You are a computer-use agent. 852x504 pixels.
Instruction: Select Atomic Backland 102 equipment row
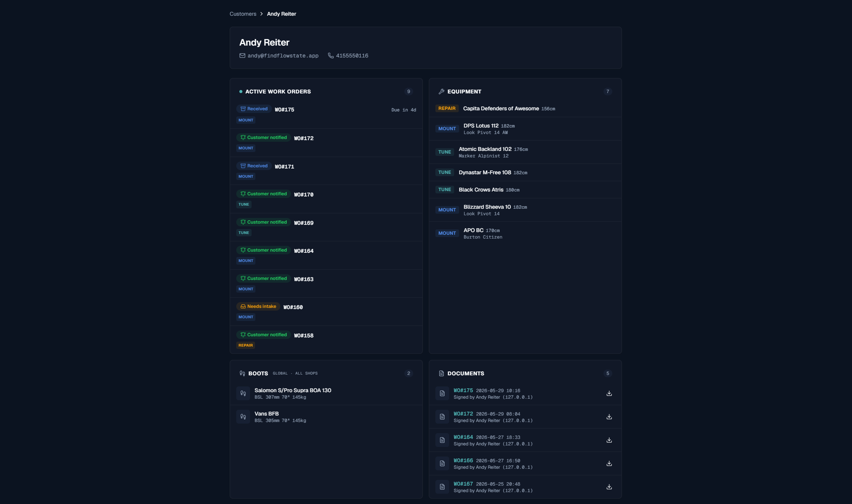point(525,152)
